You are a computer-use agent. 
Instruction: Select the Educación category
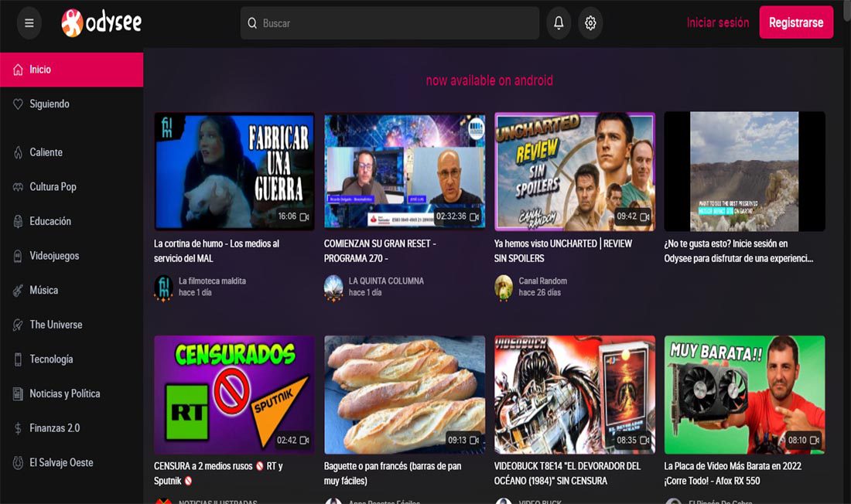coord(72,221)
